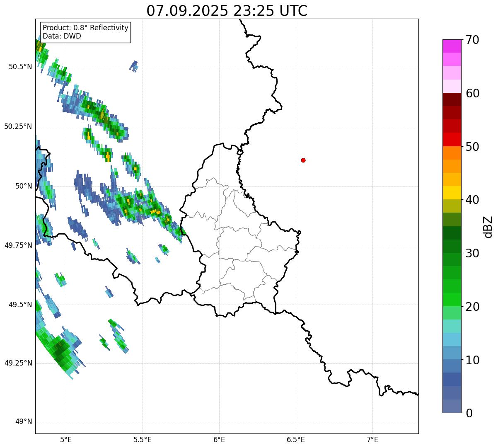Click the 50°N latitude label

[x=24, y=186]
